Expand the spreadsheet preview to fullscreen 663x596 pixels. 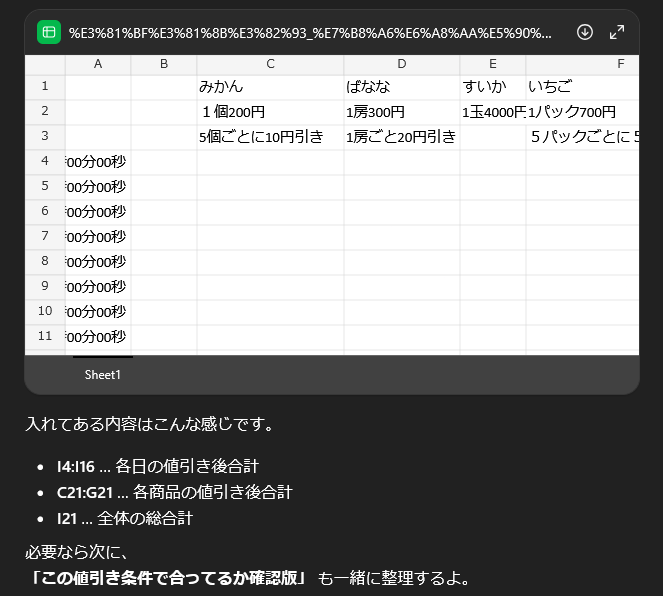point(617,32)
